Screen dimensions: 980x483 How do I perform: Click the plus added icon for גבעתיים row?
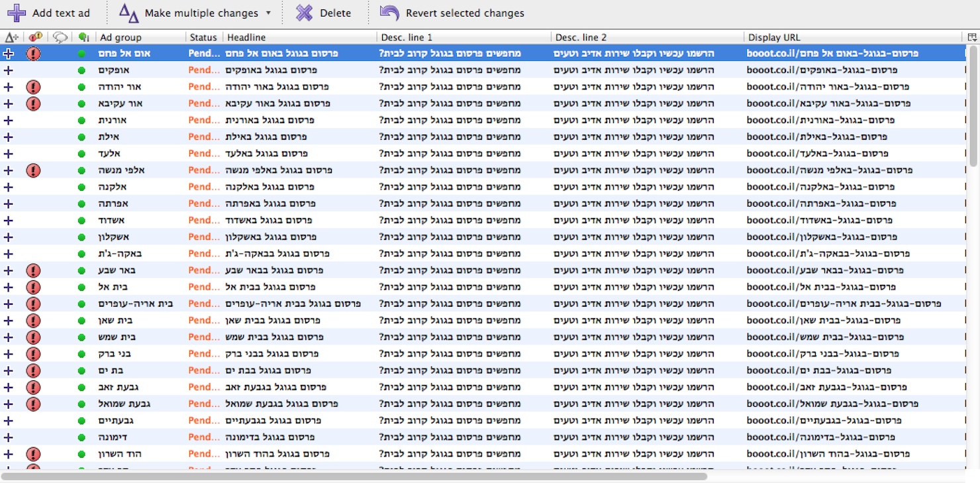coord(9,421)
